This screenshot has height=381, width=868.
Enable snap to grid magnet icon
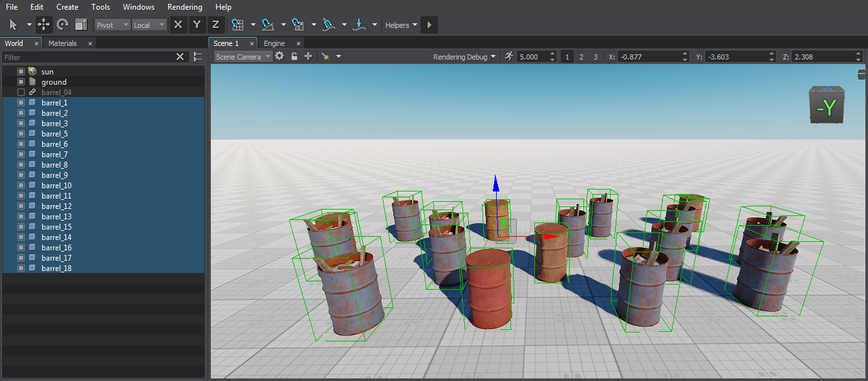237,25
